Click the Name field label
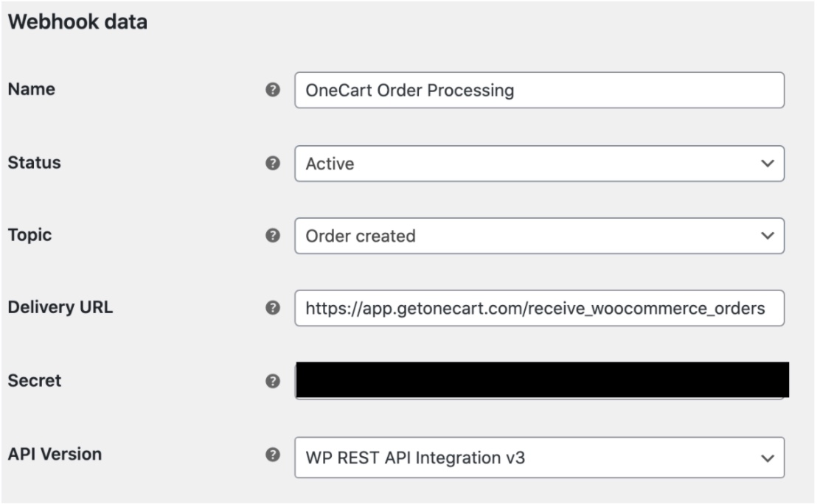 point(31,89)
